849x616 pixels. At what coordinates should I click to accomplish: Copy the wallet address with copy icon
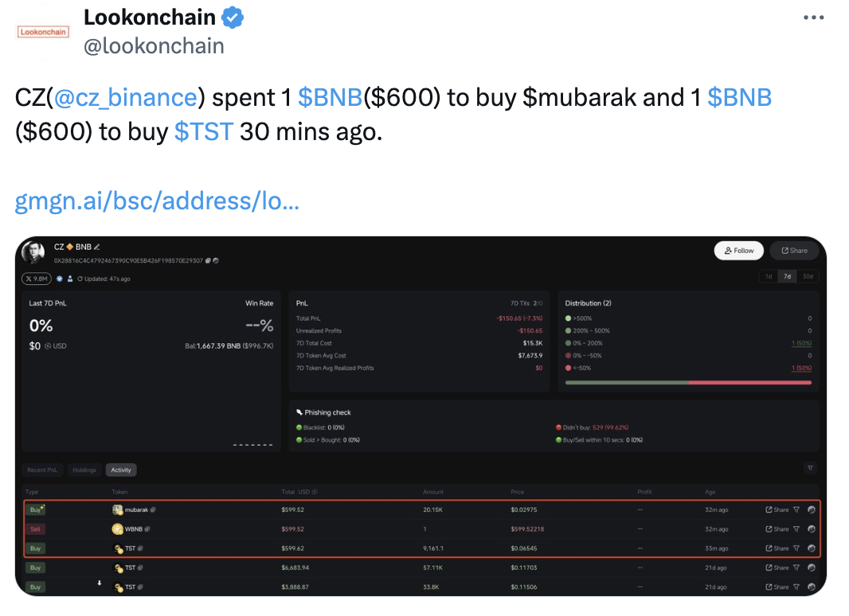[x=207, y=260]
